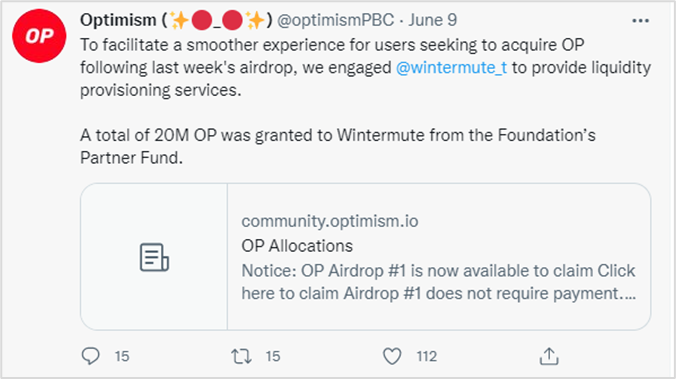Click the tweet's first paragraph about liquidity
The height and width of the screenshot is (379, 676).
[366, 68]
